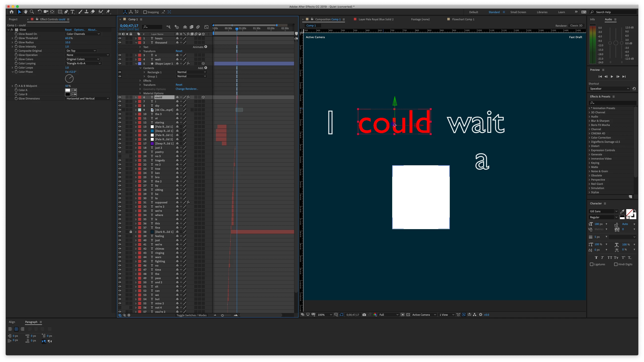Click the Home icon in toolbar
644x362 pixels.
coord(12,12)
